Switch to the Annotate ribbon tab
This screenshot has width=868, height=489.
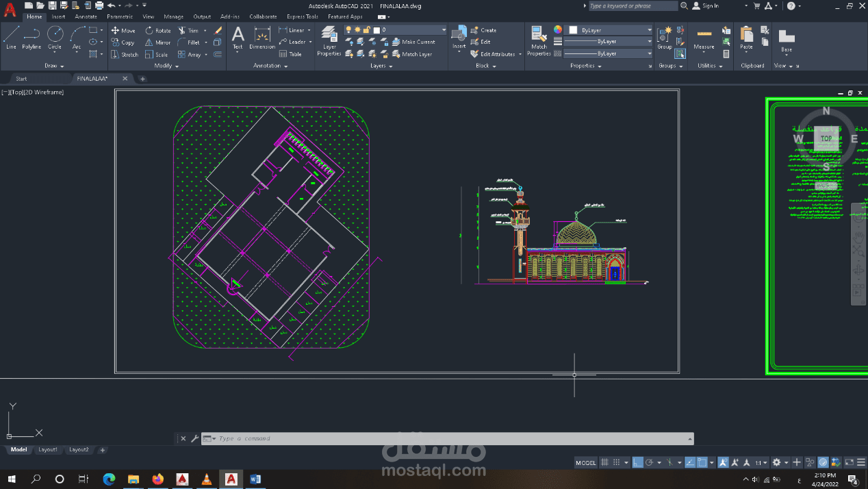pos(86,16)
